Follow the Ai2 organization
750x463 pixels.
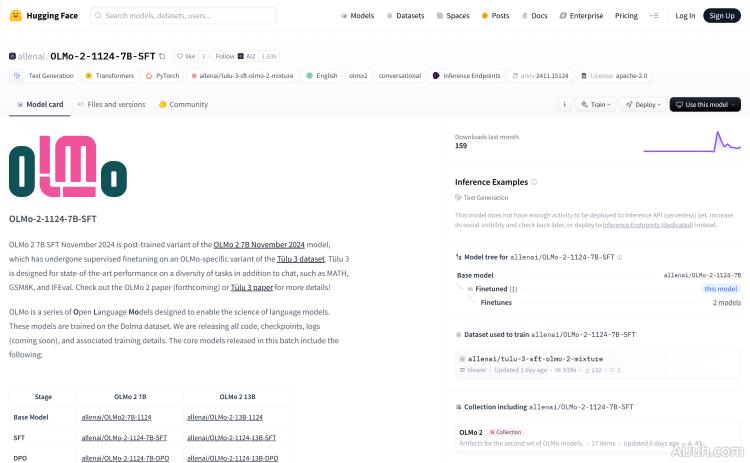(225, 57)
